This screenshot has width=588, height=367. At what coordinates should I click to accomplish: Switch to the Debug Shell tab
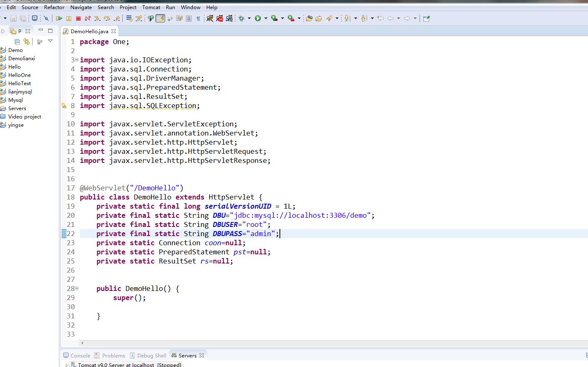pos(148,355)
